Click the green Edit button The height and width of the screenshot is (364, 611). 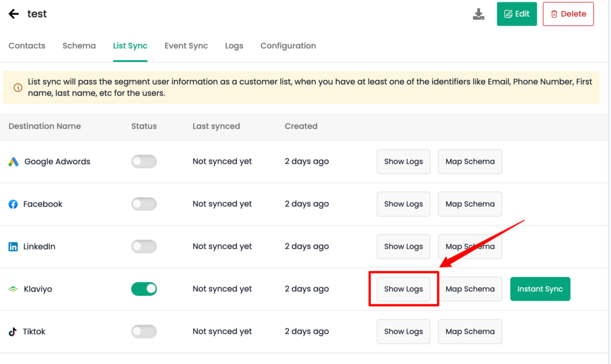coord(517,14)
